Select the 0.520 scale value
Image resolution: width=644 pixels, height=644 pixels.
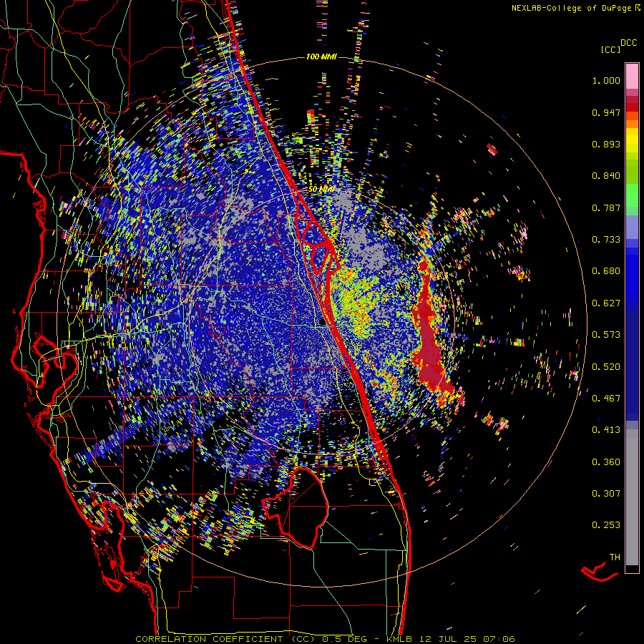point(606,366)
